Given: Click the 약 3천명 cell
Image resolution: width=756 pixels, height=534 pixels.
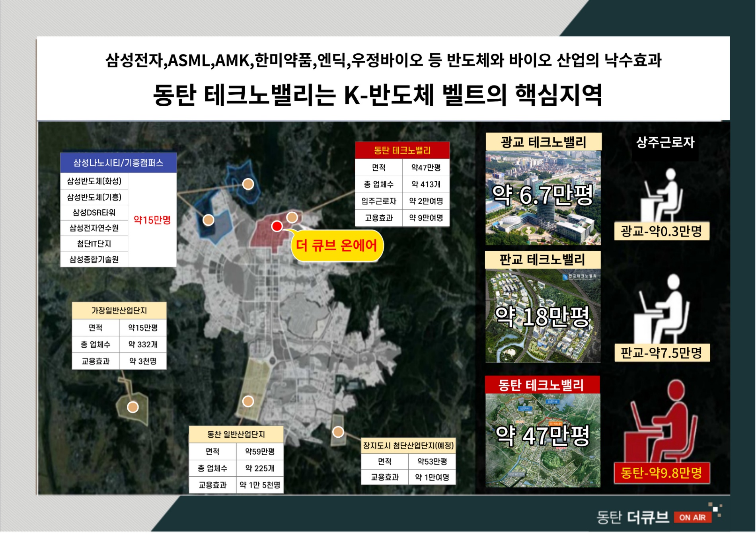Looking at the screenshot, I should pyautogui.click(x=143, y=361).
